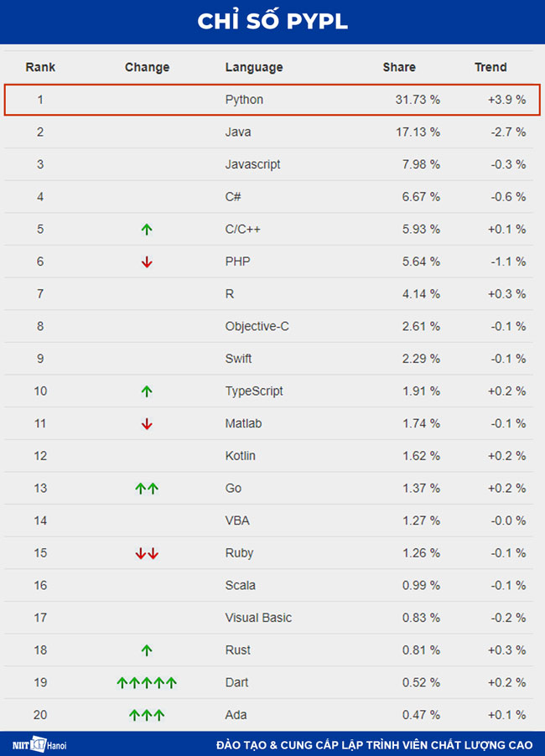Click the Visual Basic language name

click(x=258, y=618)
